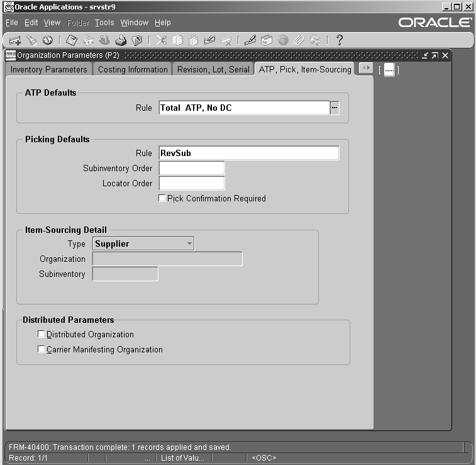476x465 pixels.
Task: Minimize the Oracle Applications main window
Action: pos(446,7)
